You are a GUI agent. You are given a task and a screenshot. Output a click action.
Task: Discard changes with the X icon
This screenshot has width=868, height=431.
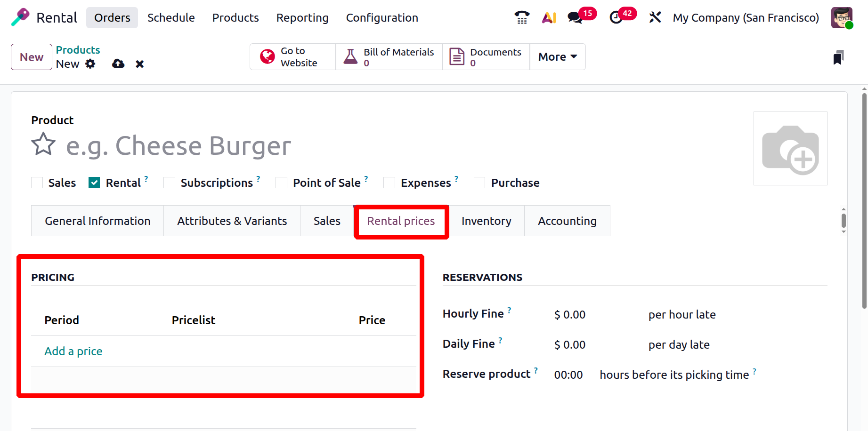tap(140, 64)
